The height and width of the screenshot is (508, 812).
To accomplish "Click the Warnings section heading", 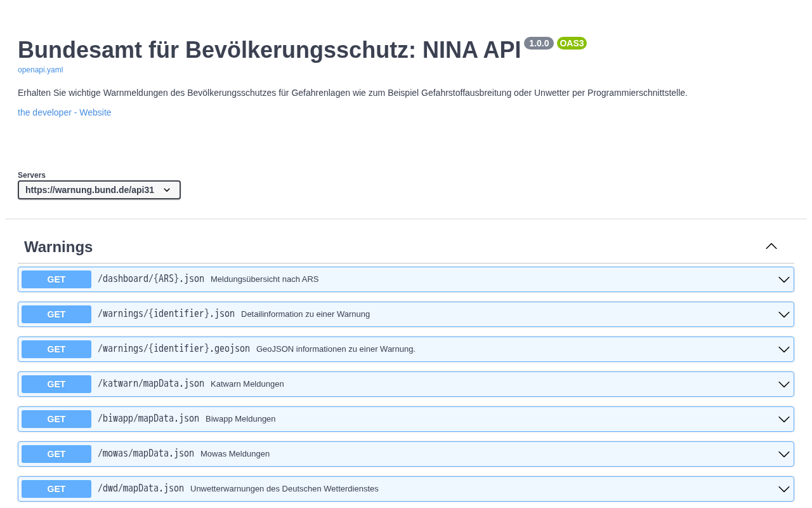I will (58, 247).
